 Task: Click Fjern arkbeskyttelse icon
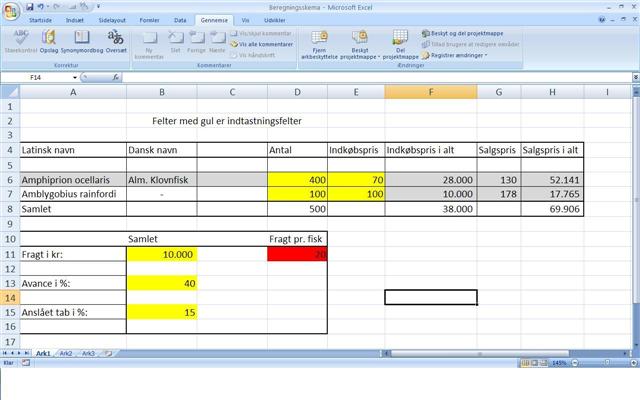tap(319, 42)
